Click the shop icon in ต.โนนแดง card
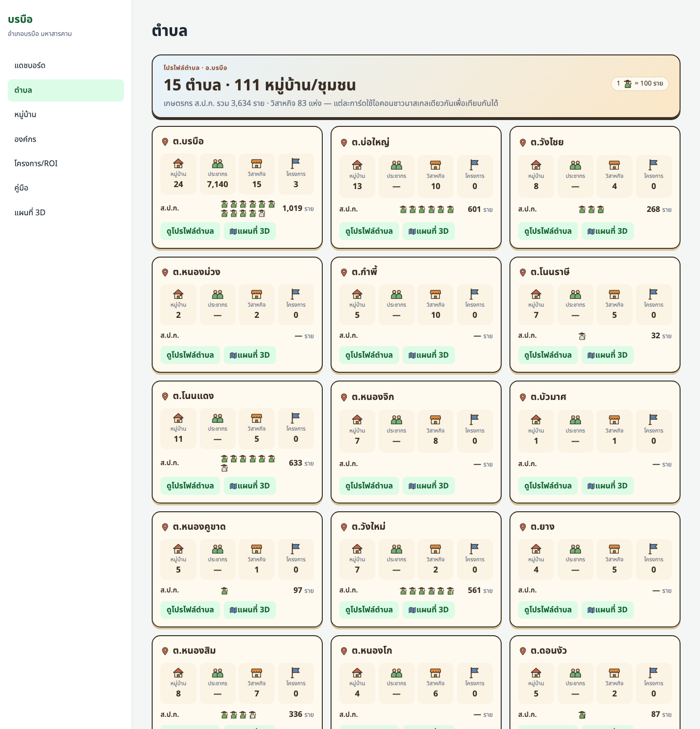 pyautogui.click(x=257, y=418)
